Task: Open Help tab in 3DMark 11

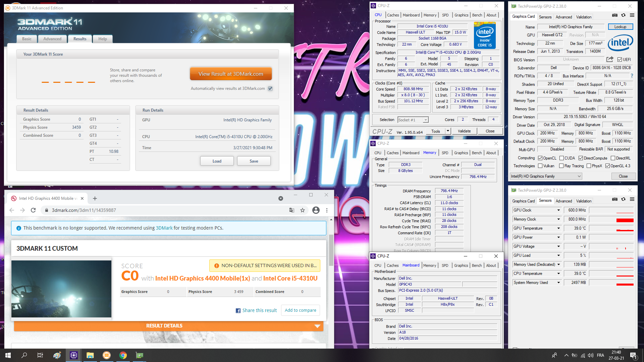Action: (103, 39)
